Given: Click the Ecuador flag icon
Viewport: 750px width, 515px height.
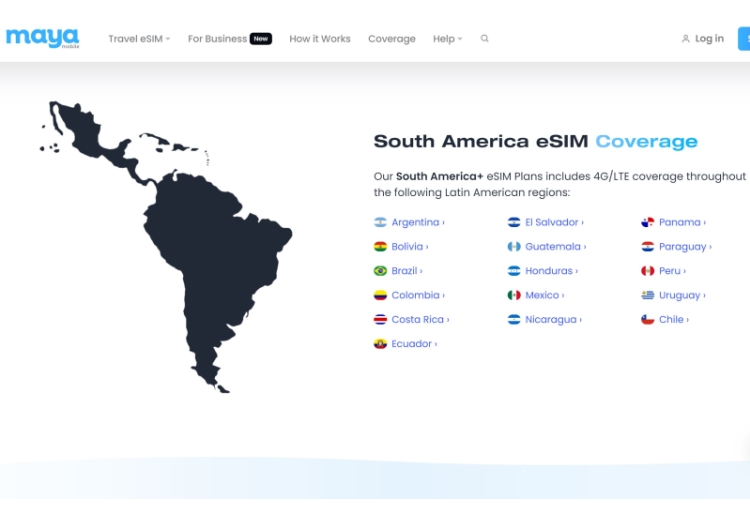Looking at the screenshot, I should coord(380,344).
